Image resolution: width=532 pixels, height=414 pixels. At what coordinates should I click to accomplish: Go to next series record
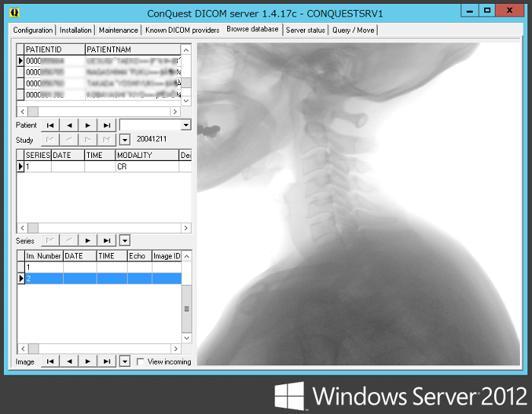[x=88, y=240]
